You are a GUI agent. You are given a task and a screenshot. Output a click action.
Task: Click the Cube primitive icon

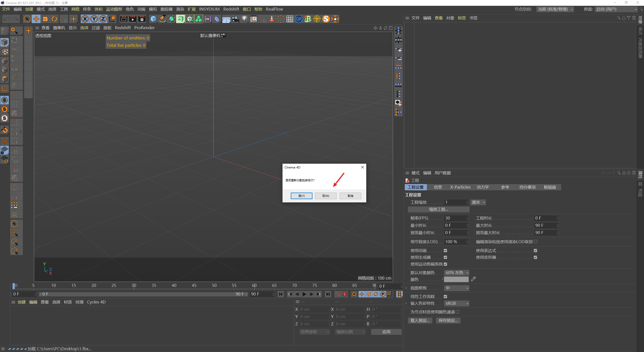(x=153, y=19)
